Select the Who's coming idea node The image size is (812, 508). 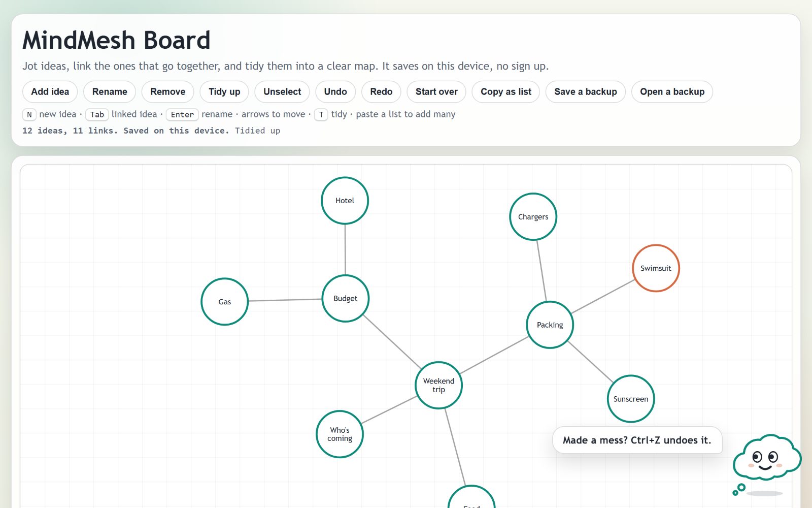[x=340, y=434]
